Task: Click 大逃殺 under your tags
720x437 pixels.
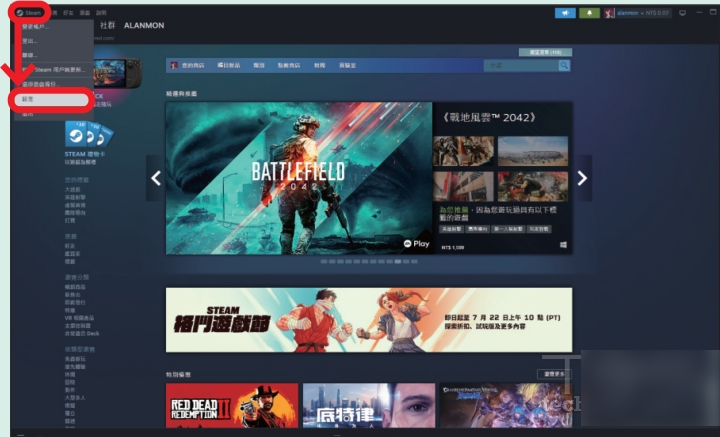Action: pyautogui.click(x=73, y=189)
